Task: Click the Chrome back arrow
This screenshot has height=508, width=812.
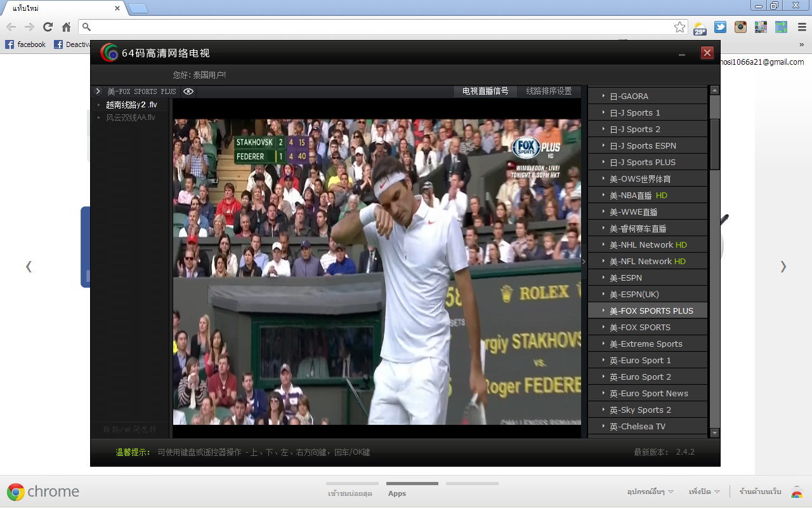Action: point(11,27)
